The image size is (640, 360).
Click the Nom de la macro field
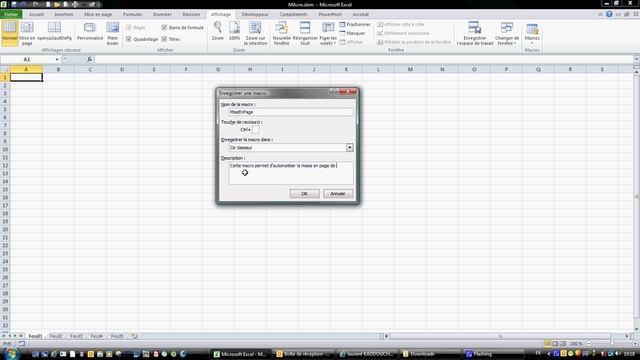(291, 112)
